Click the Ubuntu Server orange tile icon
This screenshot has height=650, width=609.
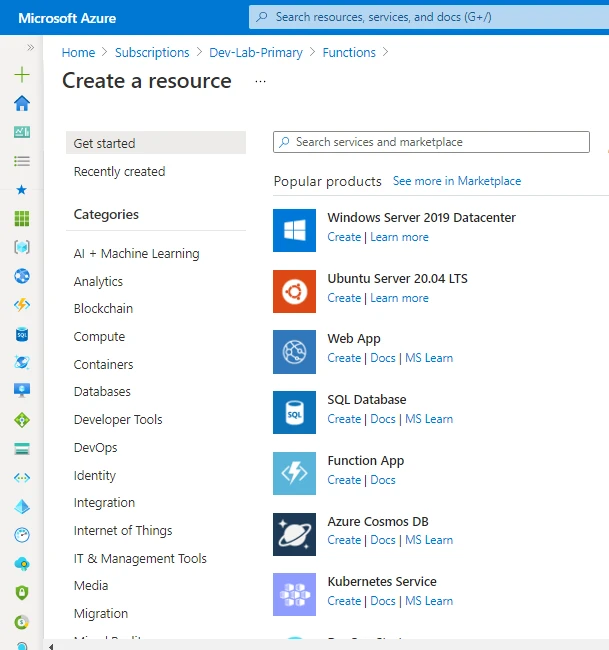tap(294, 291)
